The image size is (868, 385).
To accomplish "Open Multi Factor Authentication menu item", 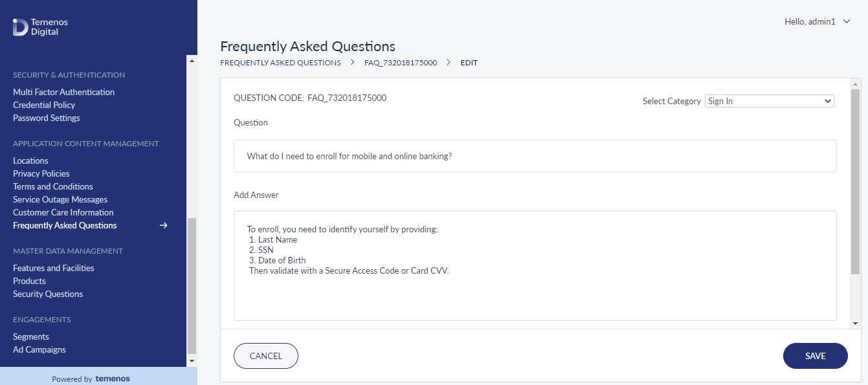I will click(63, 92).
